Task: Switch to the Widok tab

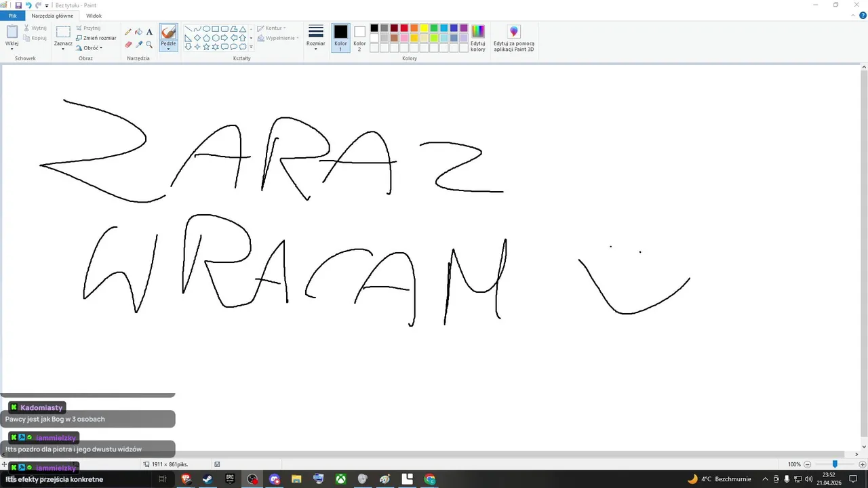Action: (94, 16)
